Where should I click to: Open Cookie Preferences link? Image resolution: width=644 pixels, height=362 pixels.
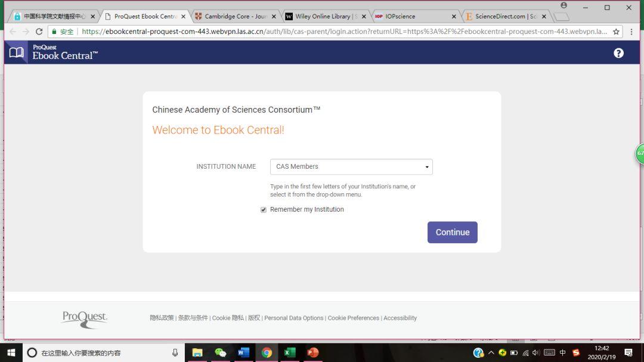[353, 318]
